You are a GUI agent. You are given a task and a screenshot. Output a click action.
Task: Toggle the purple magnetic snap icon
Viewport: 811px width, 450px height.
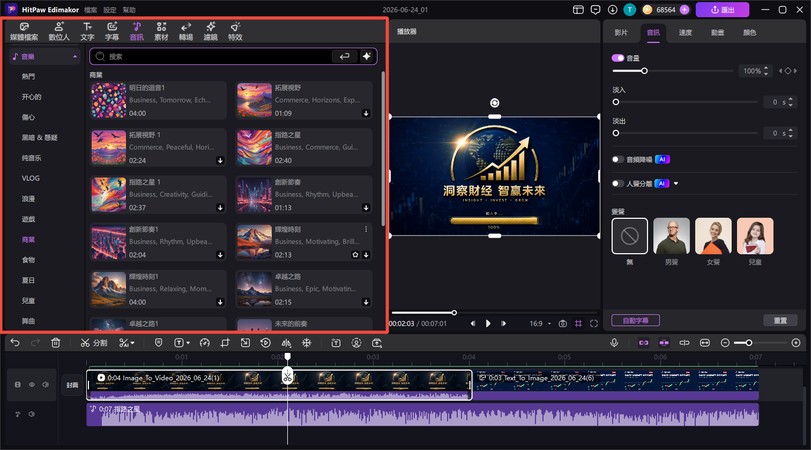click(664, 343)
